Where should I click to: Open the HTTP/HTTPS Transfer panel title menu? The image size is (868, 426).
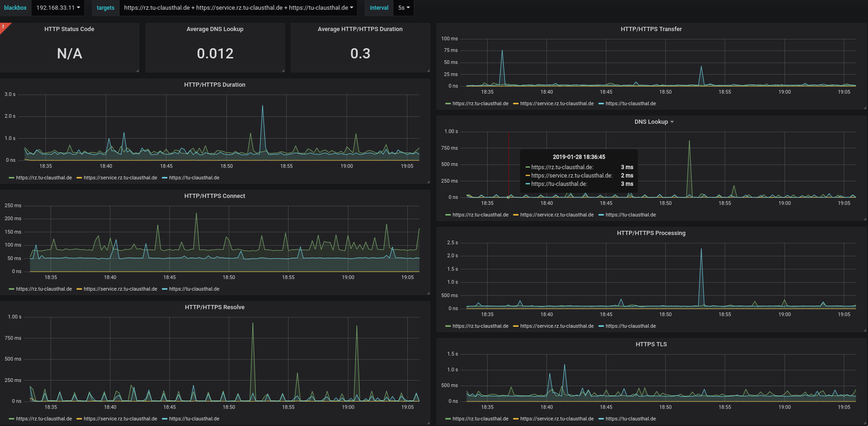(651, 29)
